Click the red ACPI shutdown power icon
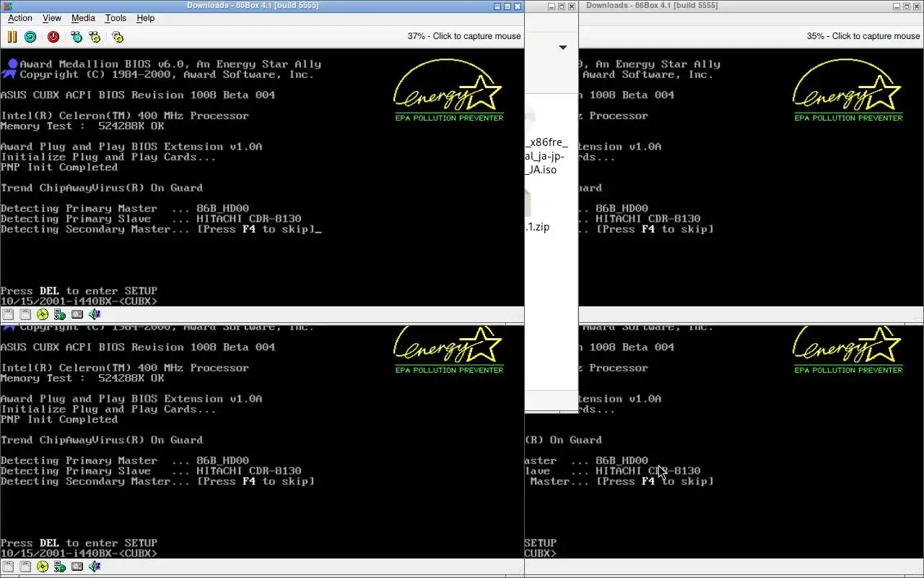The height and width of the screenshot is (578, 924). point(53,36)
